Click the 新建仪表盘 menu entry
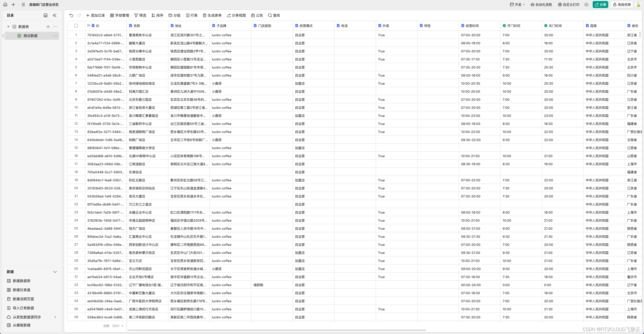Screen dimensions: 644x334 coord(21,290)
